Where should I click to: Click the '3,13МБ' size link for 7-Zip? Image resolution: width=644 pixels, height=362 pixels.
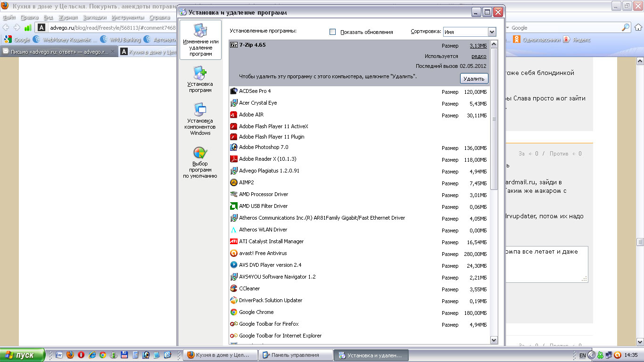[478, 46]
